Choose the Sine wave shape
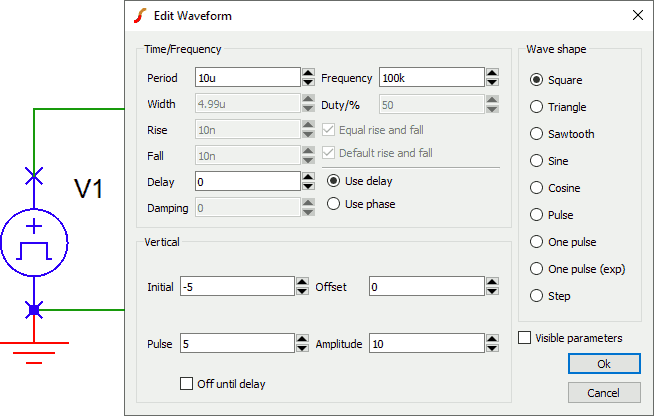 pos(537,161)
